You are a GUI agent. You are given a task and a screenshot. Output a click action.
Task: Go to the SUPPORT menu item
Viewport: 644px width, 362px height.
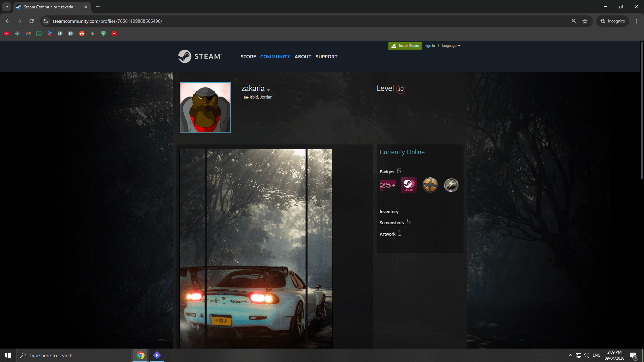tap(326, 57)
